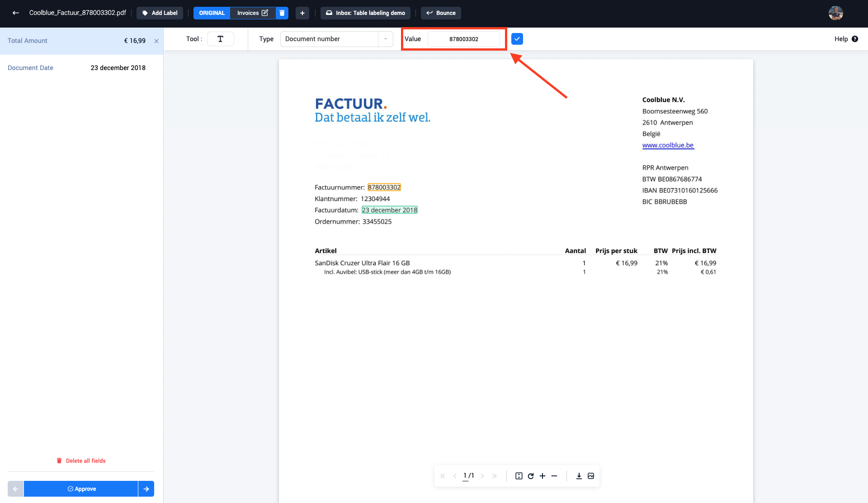Click the Approve button
The image size is (868, 503).
point(81,489)
